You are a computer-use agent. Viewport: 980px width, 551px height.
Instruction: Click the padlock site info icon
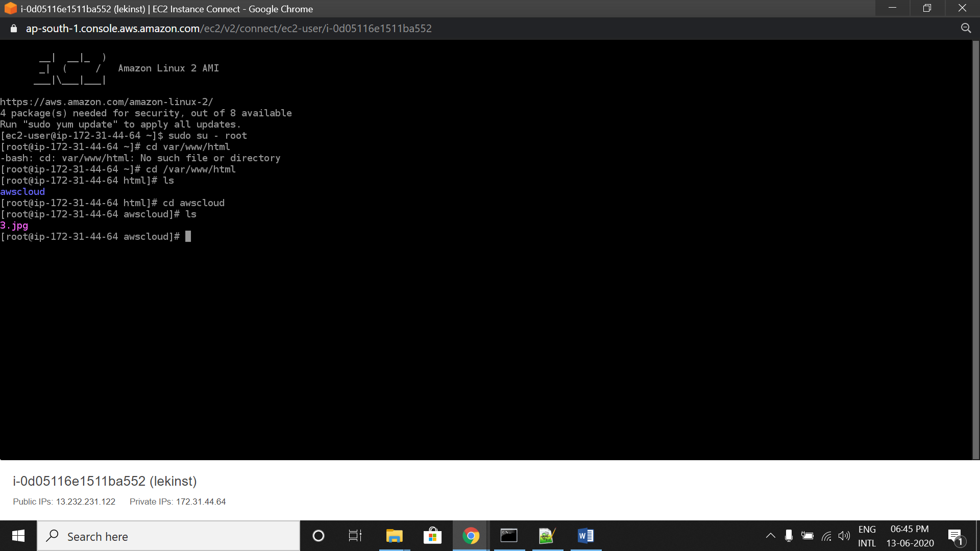[x=14, y=29]
